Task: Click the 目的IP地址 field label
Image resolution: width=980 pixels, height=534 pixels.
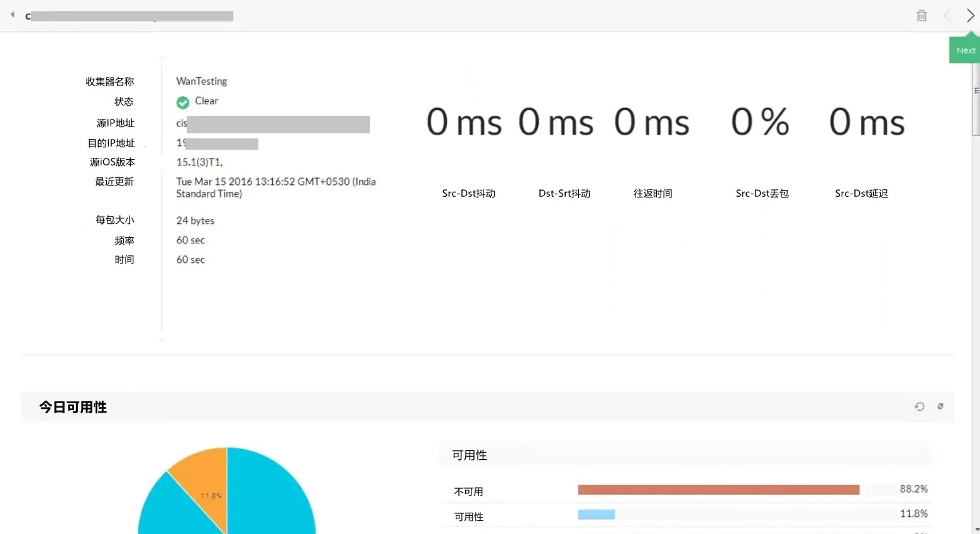Action: click(x=111, y=143)
